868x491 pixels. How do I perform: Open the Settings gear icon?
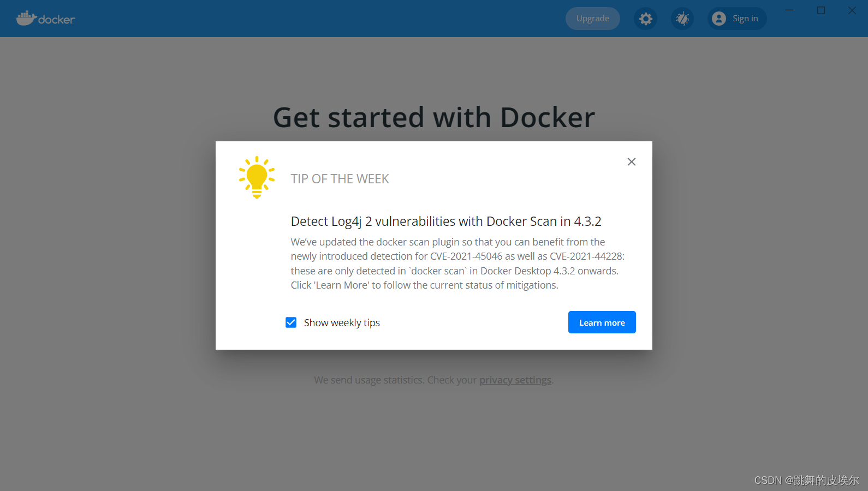tap(646, 19)
